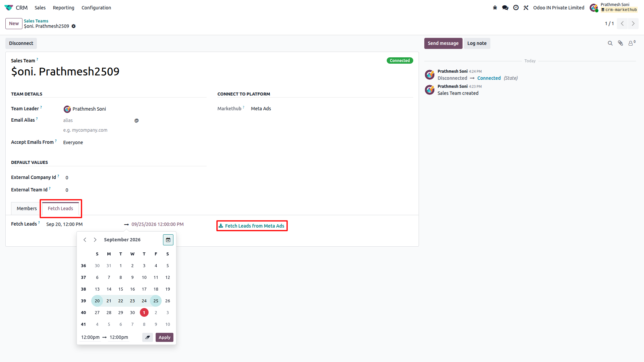Go to next record arrow
The height and width of the screenshot is (362, 644).
click(x=633, y=23)
